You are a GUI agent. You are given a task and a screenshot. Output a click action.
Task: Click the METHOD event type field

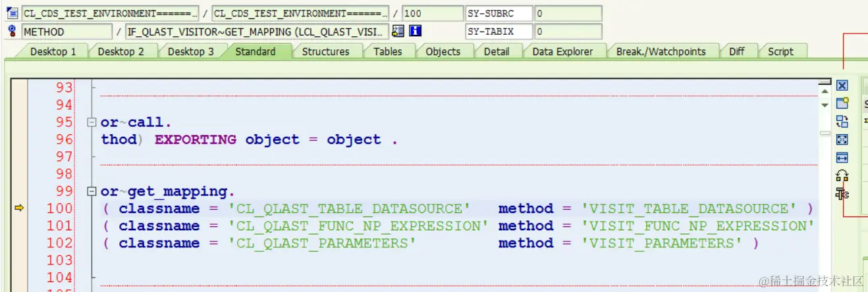tap(67, 32)
